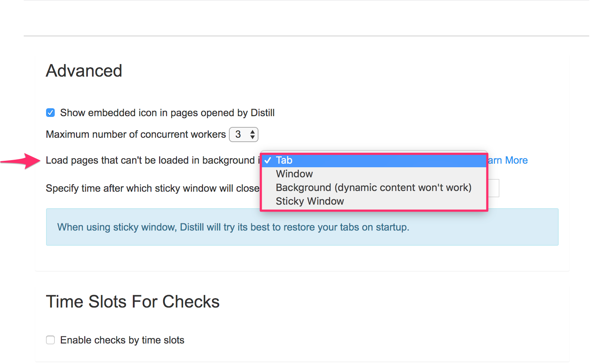Image resolution: width=604 pixels, height=364 pixels.
Task: Click the "Show embedded icon in pages" label
Action: [x=167, y=113]
